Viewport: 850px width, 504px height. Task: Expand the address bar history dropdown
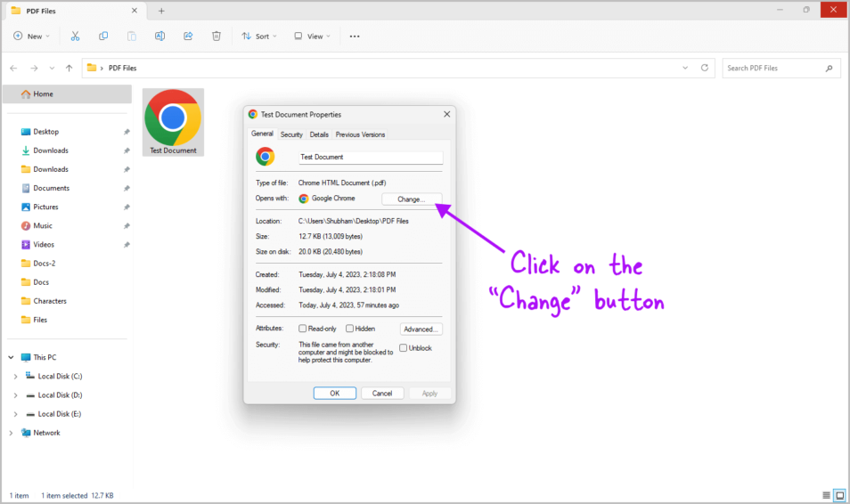pos(685,68)
